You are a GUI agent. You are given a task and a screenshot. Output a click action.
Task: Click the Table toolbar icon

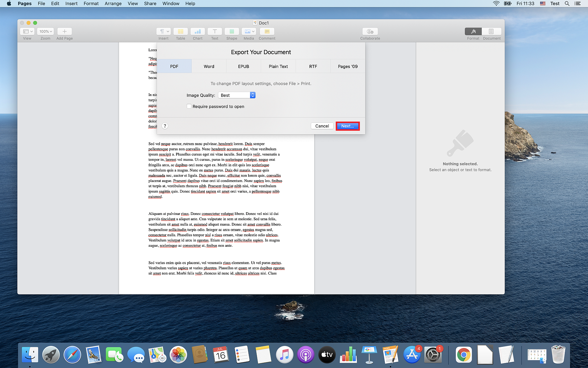click(x=181, y=32)
